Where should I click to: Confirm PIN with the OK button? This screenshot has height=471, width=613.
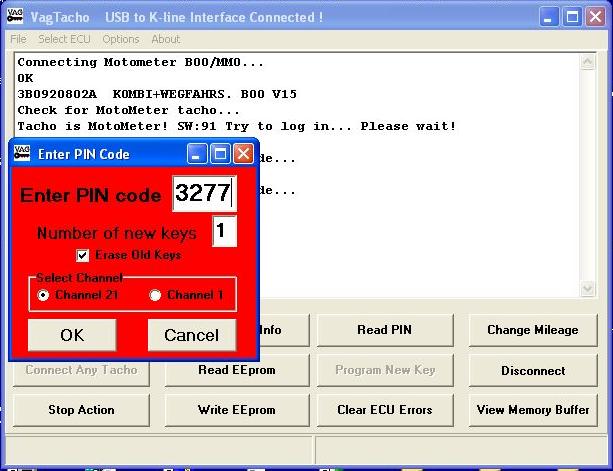pos(72,335)
